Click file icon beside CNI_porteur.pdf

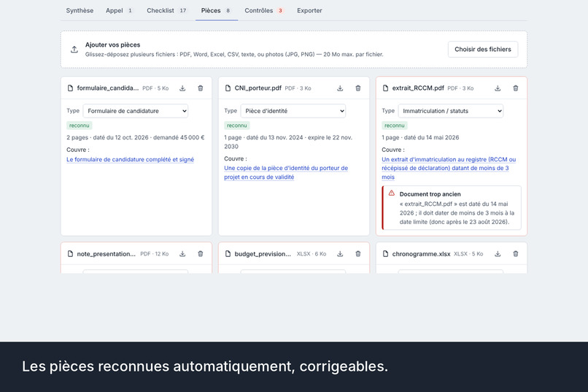tap(228, 88)
